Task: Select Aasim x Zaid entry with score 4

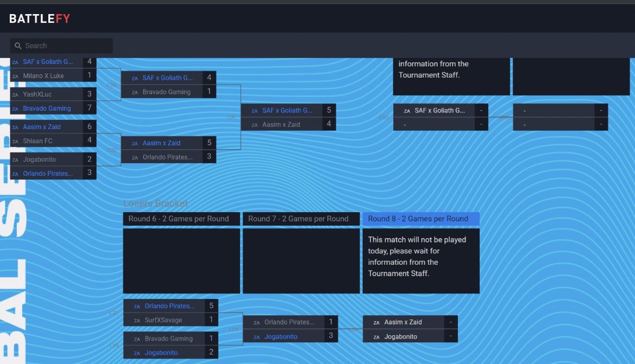Action: (x=288, y=124)
